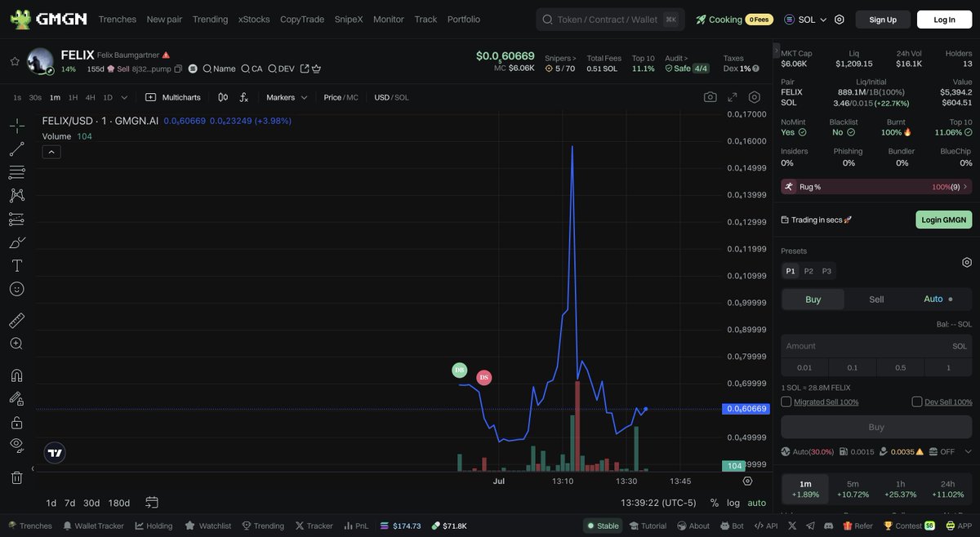The height and width of the screenshot is (537, 980).
Task: Collapse the chart legend arrow
Action: [x=51, y=152]
